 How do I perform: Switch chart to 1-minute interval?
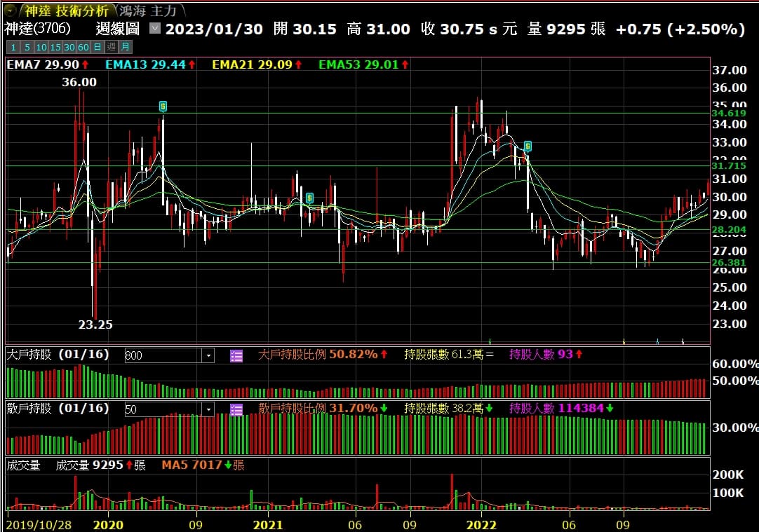13,47
